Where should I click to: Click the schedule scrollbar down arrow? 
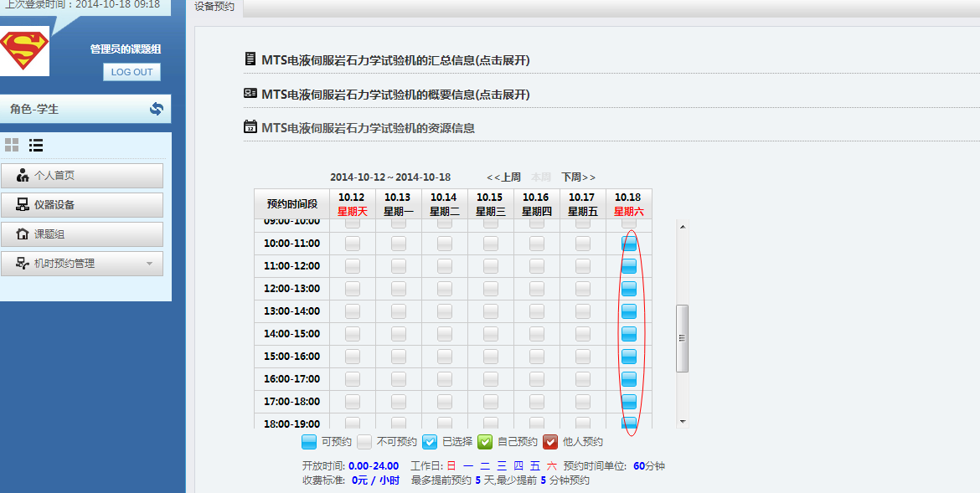pyautogui.click(x=683, y=421)
